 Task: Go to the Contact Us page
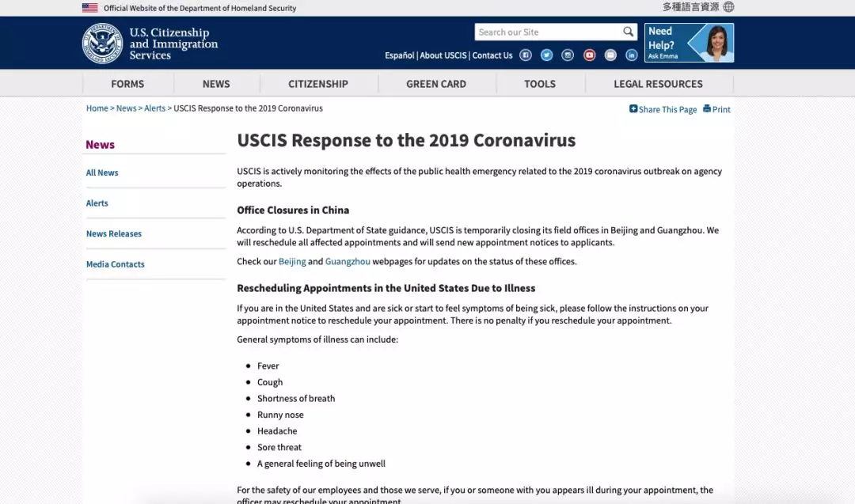[x=492, y=55]
